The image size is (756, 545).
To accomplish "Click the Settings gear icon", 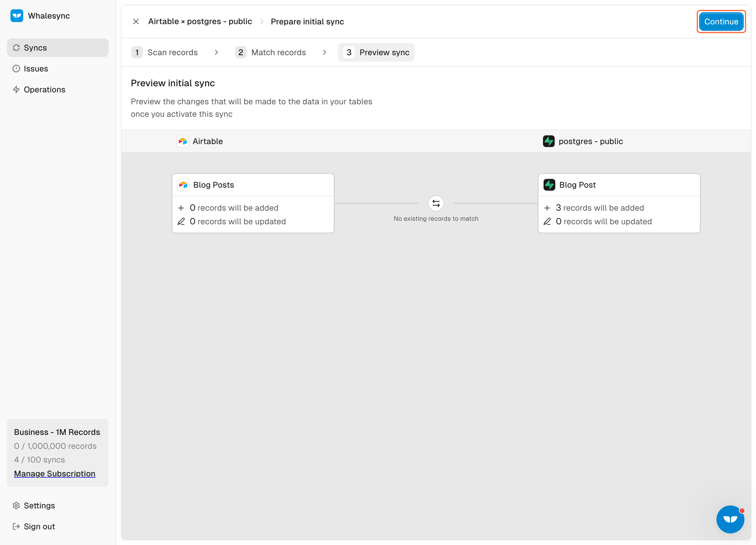I will [16, 506].
